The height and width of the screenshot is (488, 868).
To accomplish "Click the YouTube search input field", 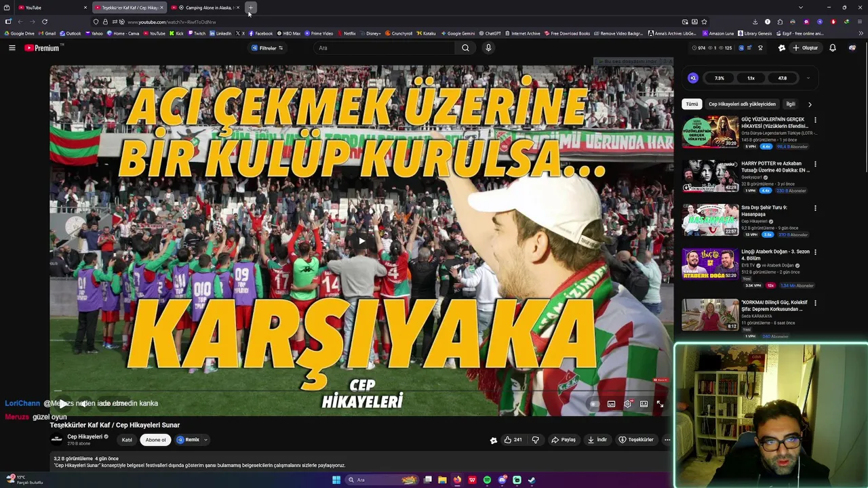I will (x=385, y=48).
